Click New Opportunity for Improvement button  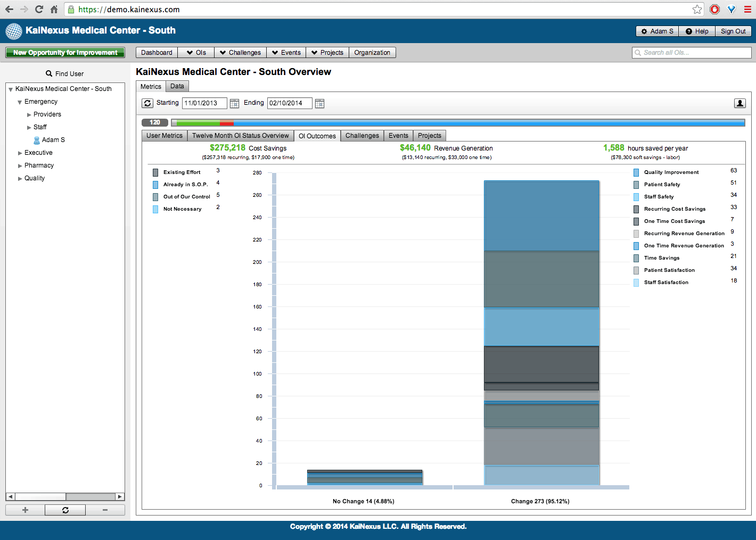coord(65,53)
